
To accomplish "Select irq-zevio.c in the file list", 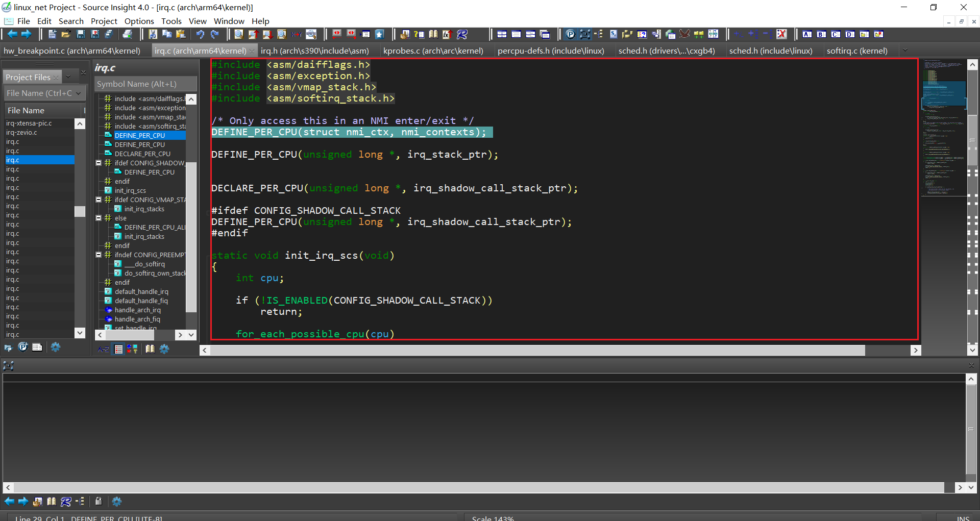I will pyautogui.click(x=21, y=133).
